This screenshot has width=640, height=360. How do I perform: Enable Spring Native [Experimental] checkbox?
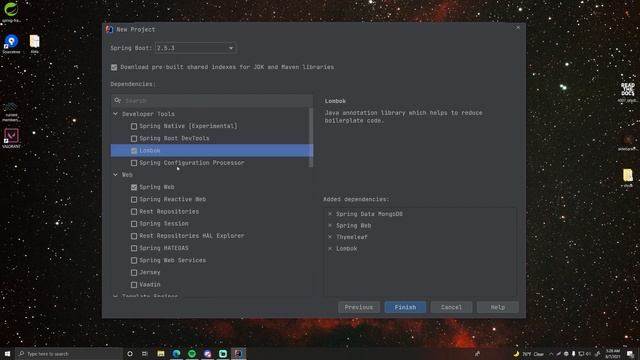point(134,127)
